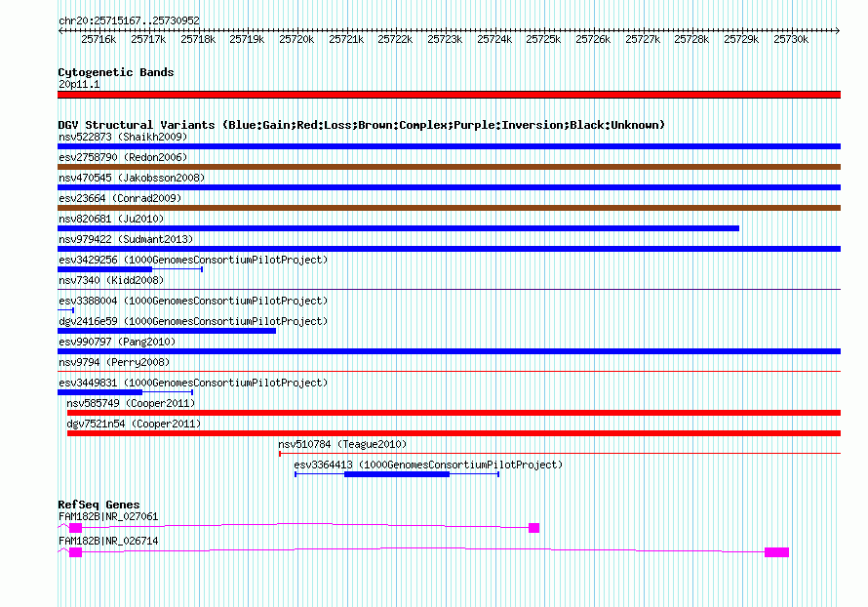
Task: Click the last magenta exon of NR_027061
Action: [x=533, y=528]
